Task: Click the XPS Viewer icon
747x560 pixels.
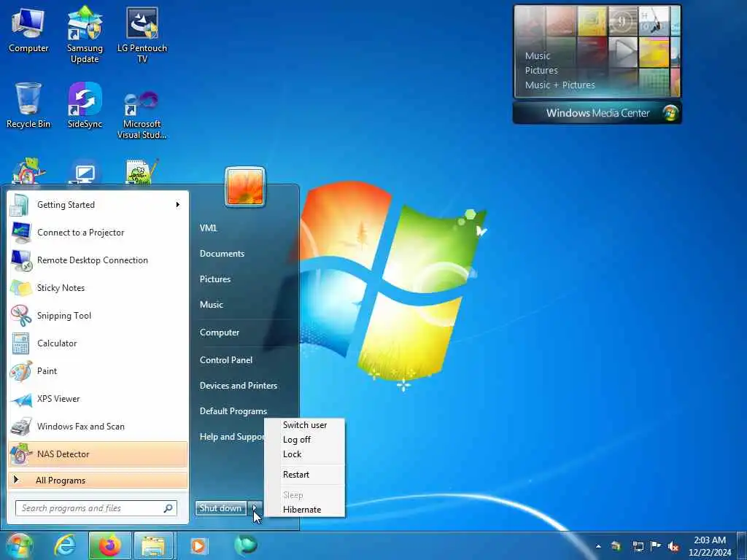Action: (x=21, y=399)
